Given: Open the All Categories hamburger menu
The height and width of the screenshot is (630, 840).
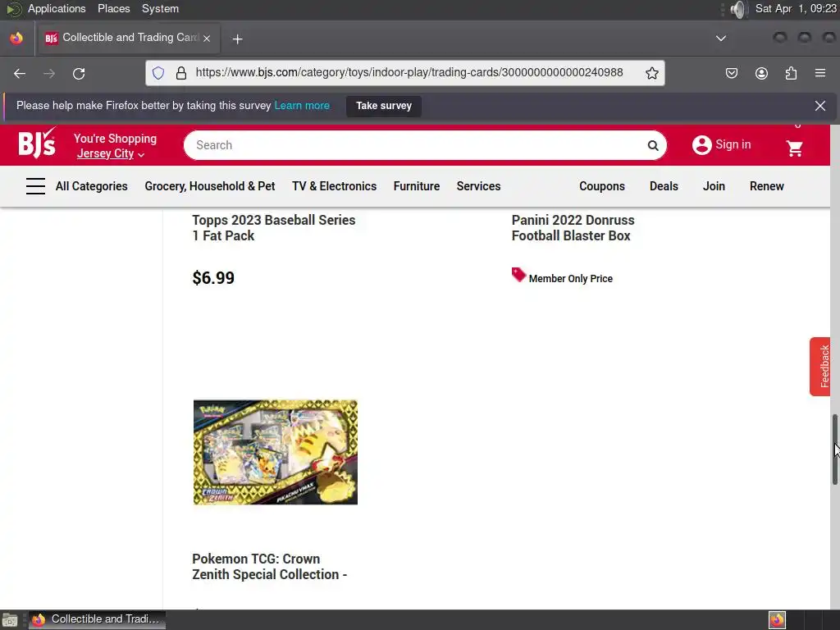Looking at the screenshot, I should [35, 186].
